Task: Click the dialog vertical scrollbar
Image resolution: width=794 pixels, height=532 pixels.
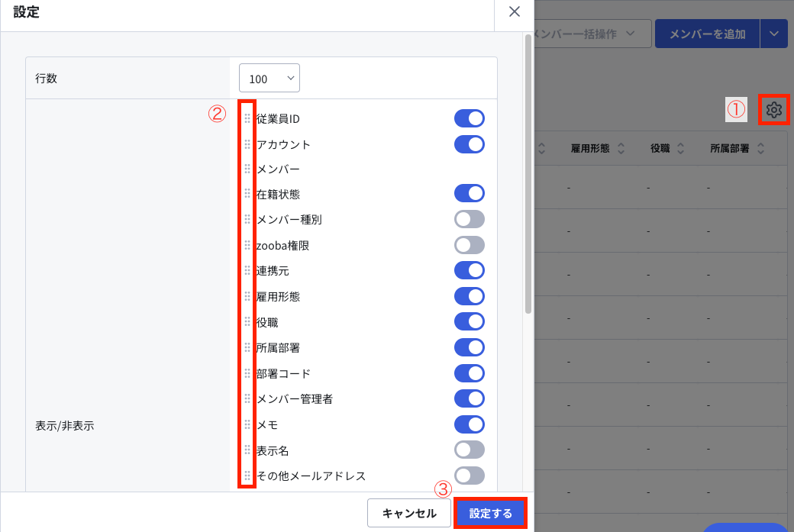Action: tap(528, 174)
